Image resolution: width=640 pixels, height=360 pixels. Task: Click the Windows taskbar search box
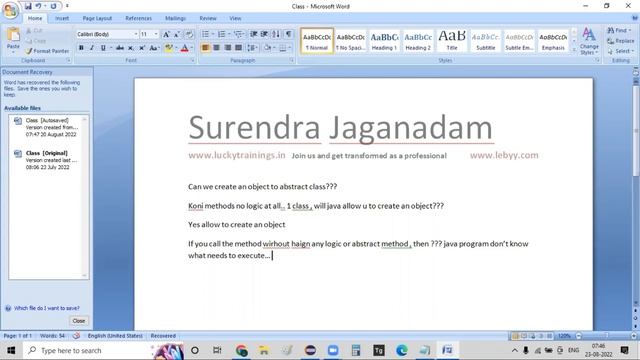[86, 351]
